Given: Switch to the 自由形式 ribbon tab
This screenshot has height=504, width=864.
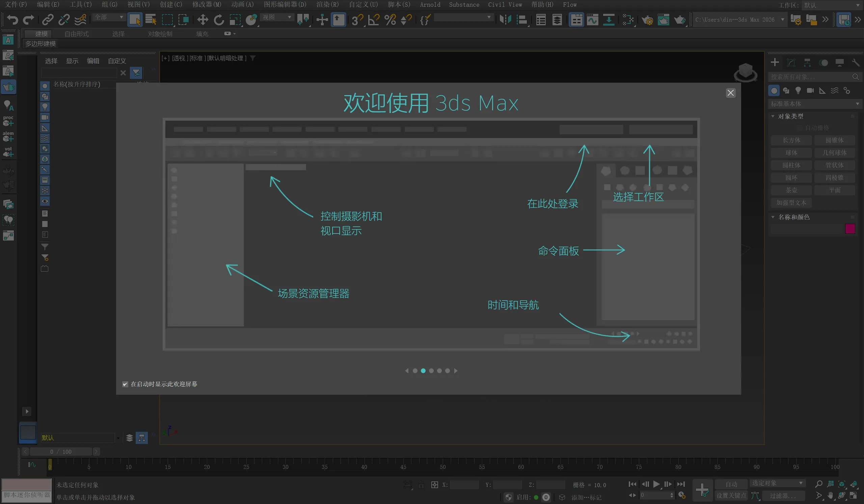Looking at the screenshot, I should (x=77, y=34).
